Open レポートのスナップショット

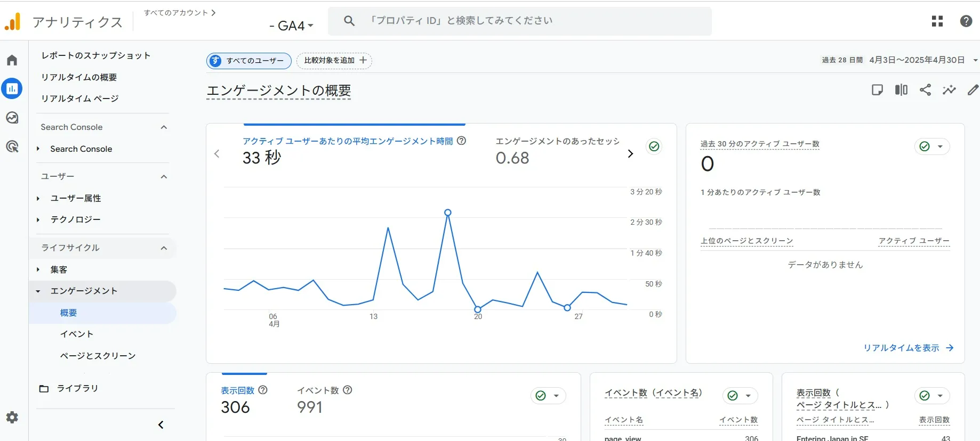[96, 55]
